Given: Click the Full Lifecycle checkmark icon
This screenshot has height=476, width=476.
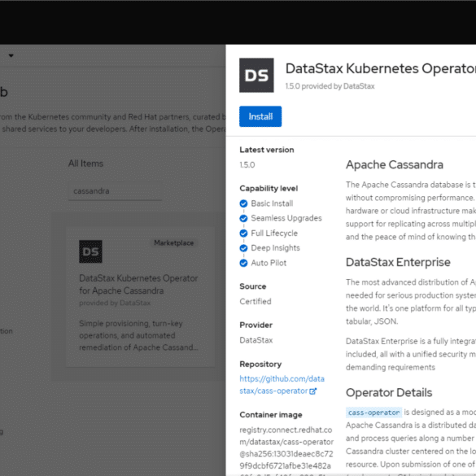Looking at the screenshot, I should (243, 234).
